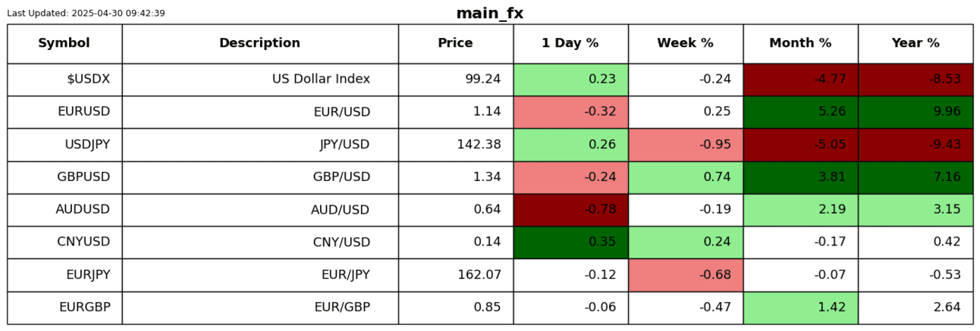
Task: Select the dark green 9.96 year cell
Action: click(x=916, y=112)
